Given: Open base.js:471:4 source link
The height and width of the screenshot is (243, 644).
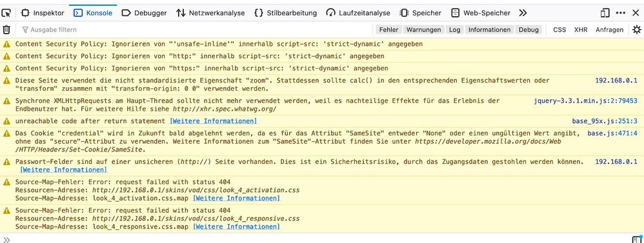Looking at the screenshot, I should 612,133.
